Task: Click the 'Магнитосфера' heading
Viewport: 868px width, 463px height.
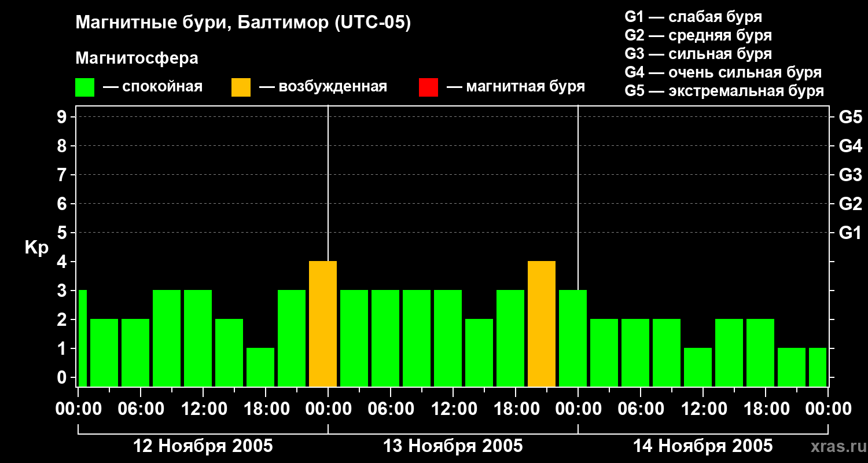Action: (x=137, y=58)
